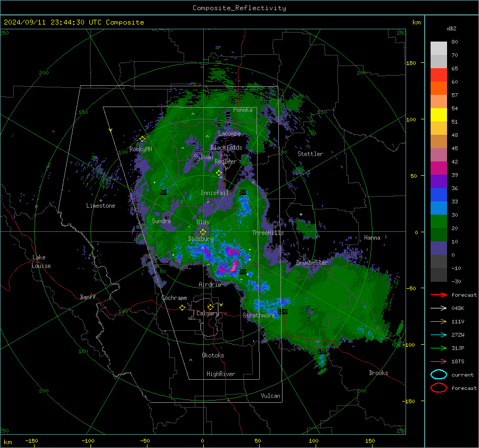479x448 pixels.
Task: Click the Innisfail city label
Action: tap(214, 193)
